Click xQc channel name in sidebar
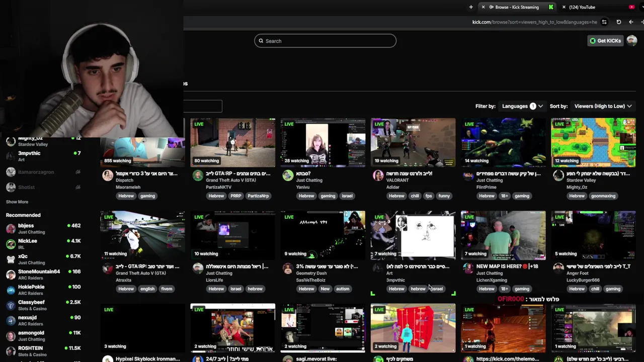The image size is (644, 362). click(23, 256)
